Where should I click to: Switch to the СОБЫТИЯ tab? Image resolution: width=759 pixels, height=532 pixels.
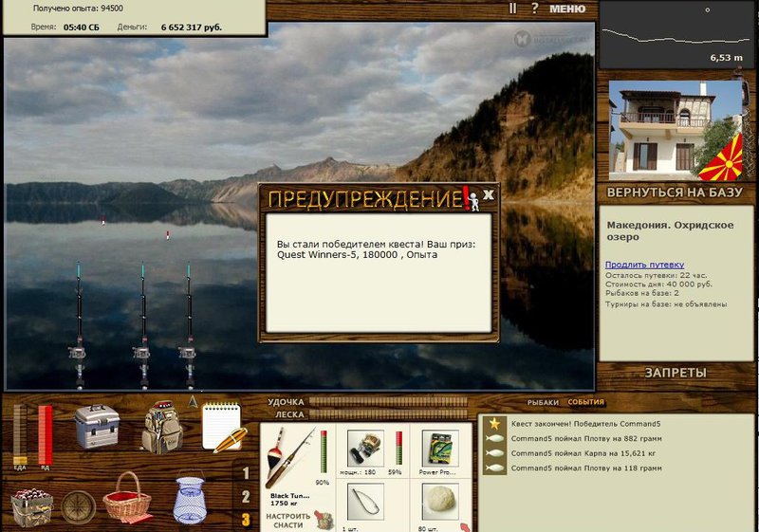tap(585, 402)
